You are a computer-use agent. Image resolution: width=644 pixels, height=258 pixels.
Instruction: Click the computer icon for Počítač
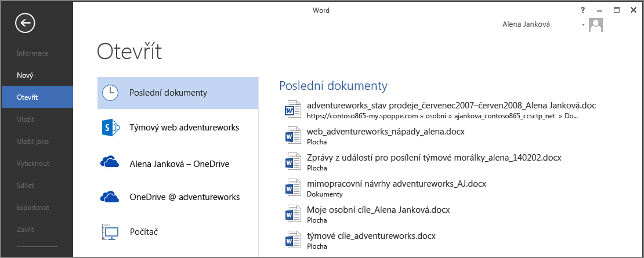point(110,232)
